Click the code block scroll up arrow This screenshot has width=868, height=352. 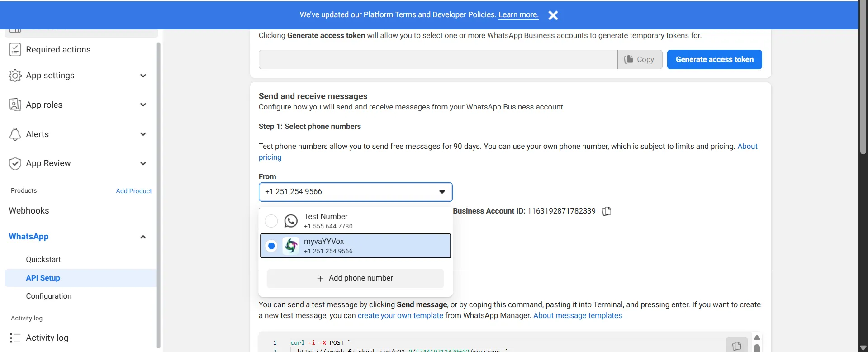coord(757,338)
